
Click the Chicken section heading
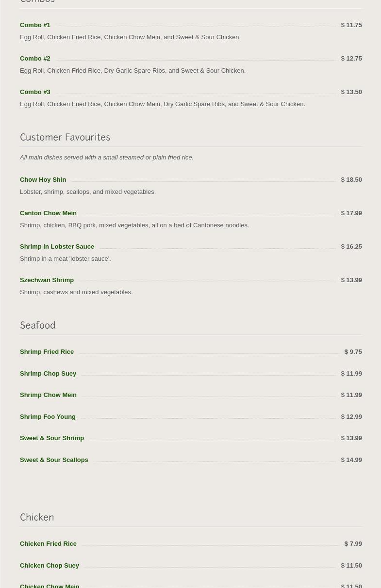(37, 518)
